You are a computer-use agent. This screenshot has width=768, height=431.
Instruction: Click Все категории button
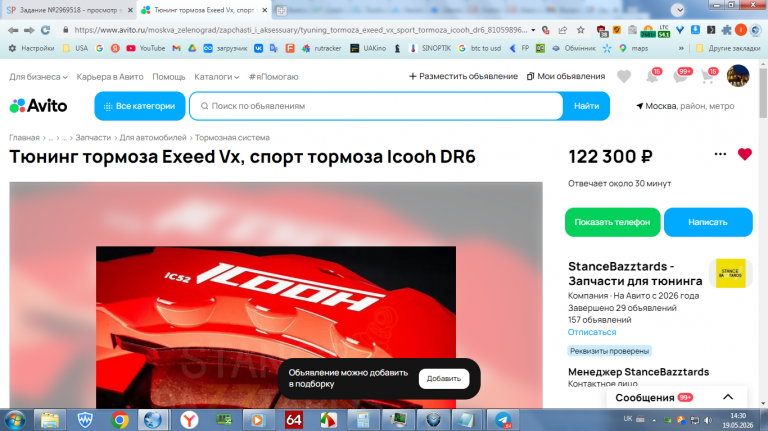click(140, 106)
